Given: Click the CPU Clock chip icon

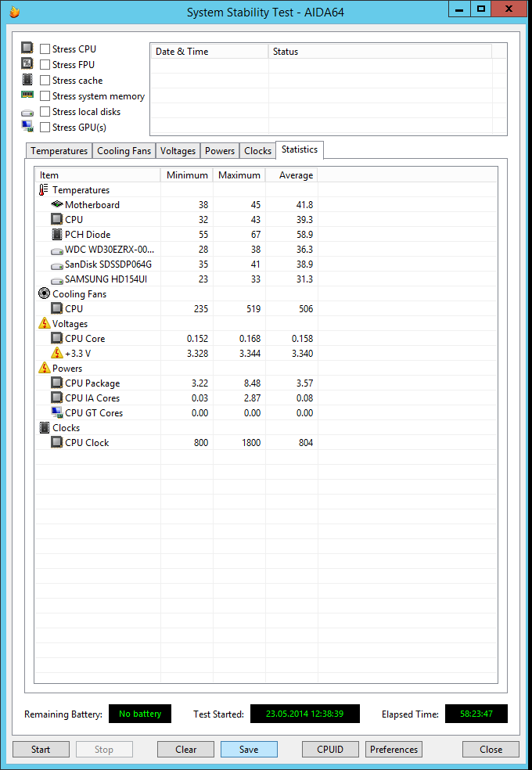Looking at the screenshot, I should coord(57,442).
